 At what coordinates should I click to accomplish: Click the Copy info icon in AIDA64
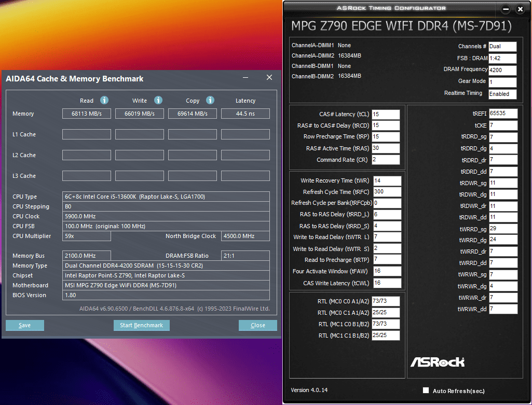pos(210,100)
